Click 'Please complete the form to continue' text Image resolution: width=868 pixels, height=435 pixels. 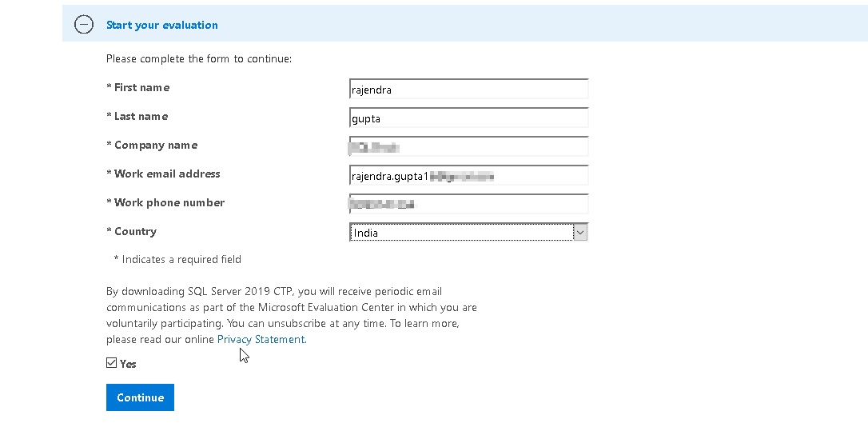point(199,58)
